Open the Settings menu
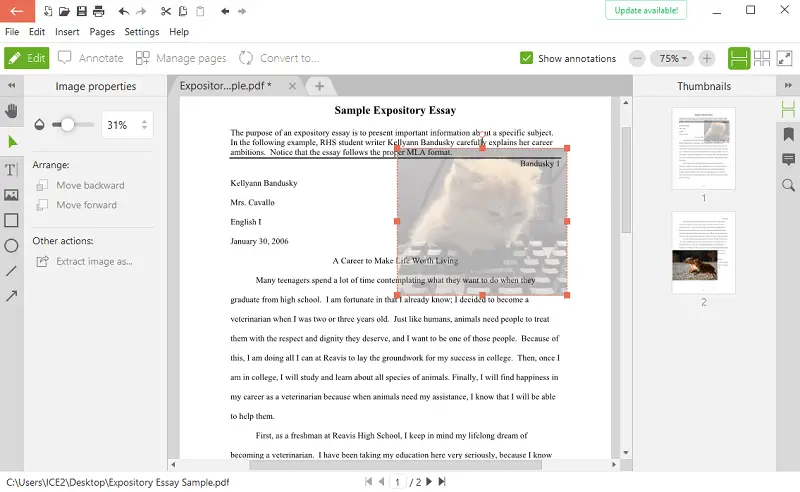800x492 pixels. coord(142,32)
